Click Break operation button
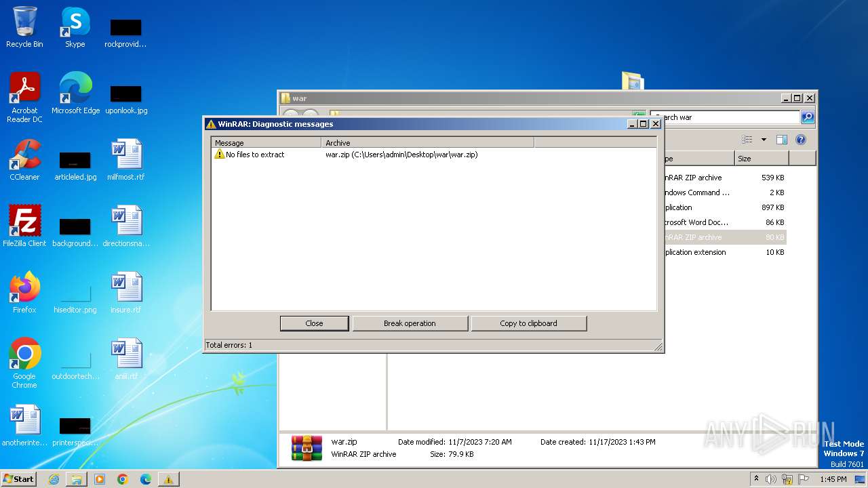Viewport: 868px width, 488px height. click(x=410, y=323)
